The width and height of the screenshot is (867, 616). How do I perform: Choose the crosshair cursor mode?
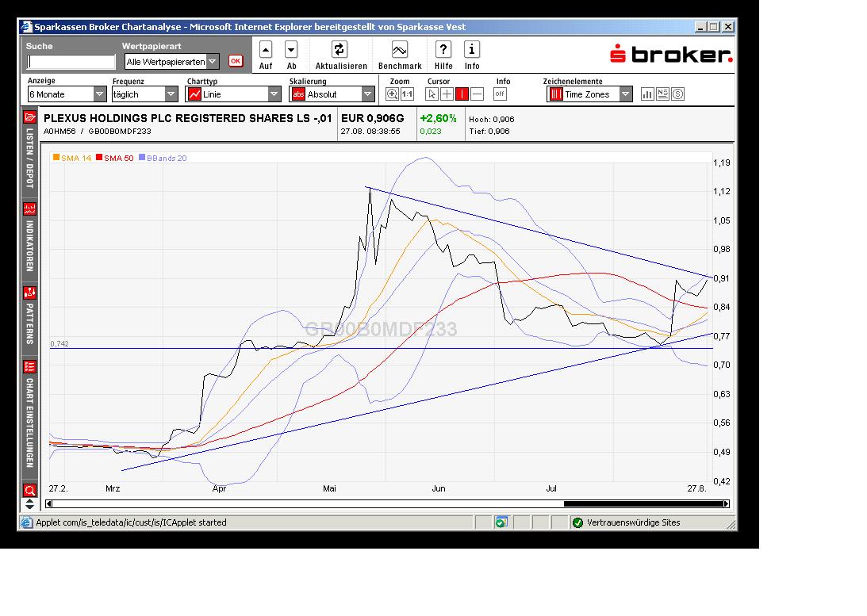tap(447, 94)
